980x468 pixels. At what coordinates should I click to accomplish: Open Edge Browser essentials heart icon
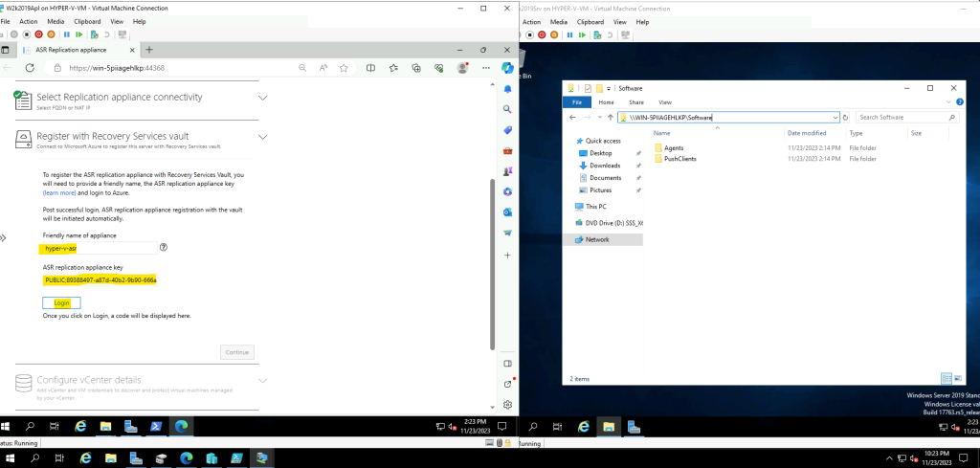438,68
